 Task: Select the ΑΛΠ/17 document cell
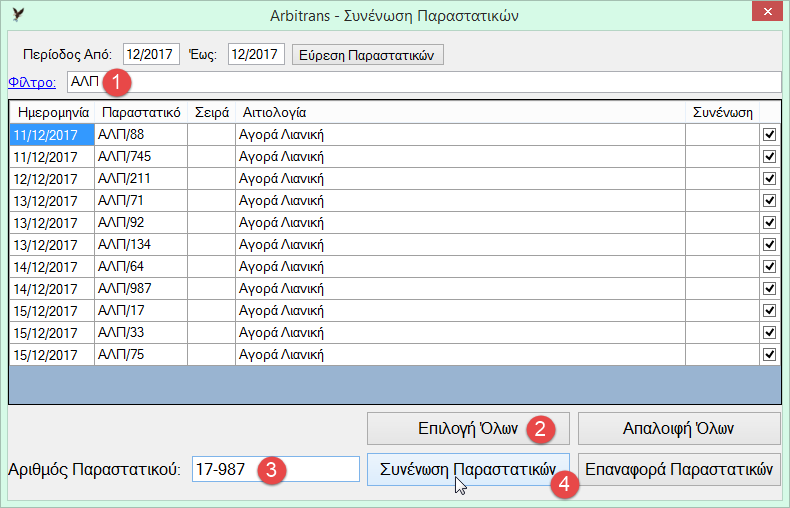pos(141,310)
